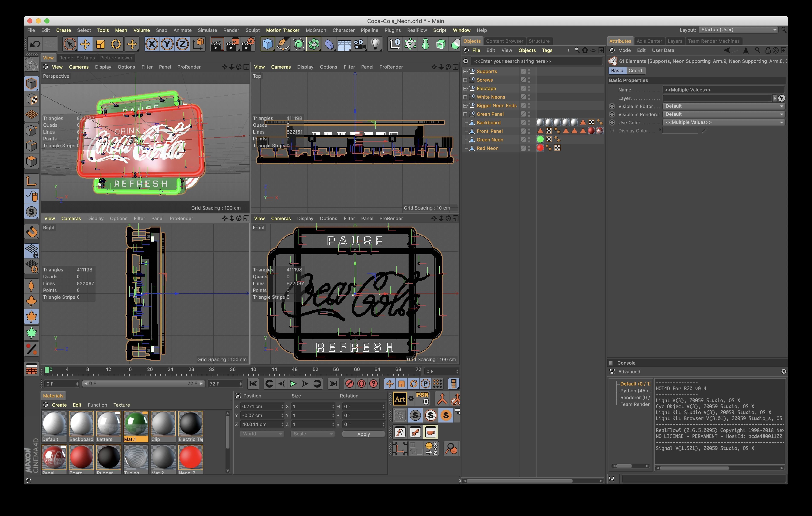Expand the Green Panel group
812x516 pixels.
click(465, 114)
